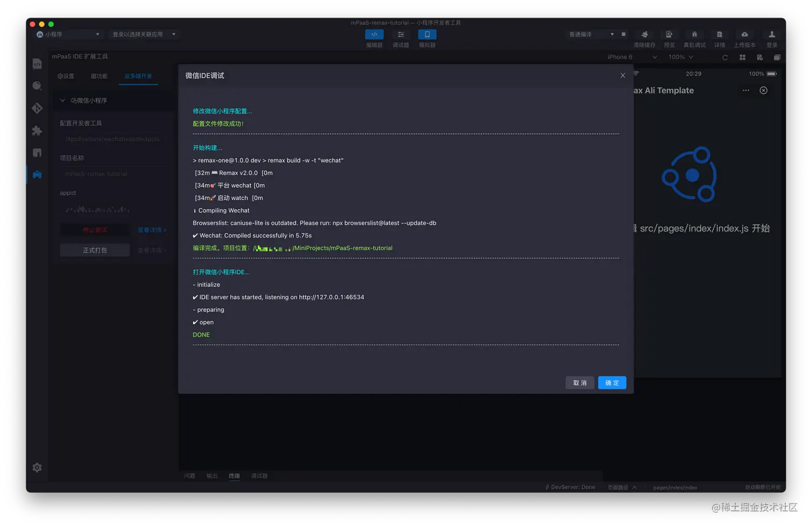This screenshot has height=527, width=812.
Task: Open 查看详情 link beside 停止调试
Action: coord(152,230)
